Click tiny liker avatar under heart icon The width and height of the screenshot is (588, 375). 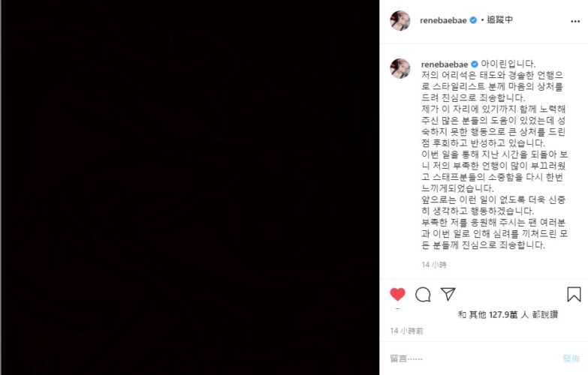[397, 309]
